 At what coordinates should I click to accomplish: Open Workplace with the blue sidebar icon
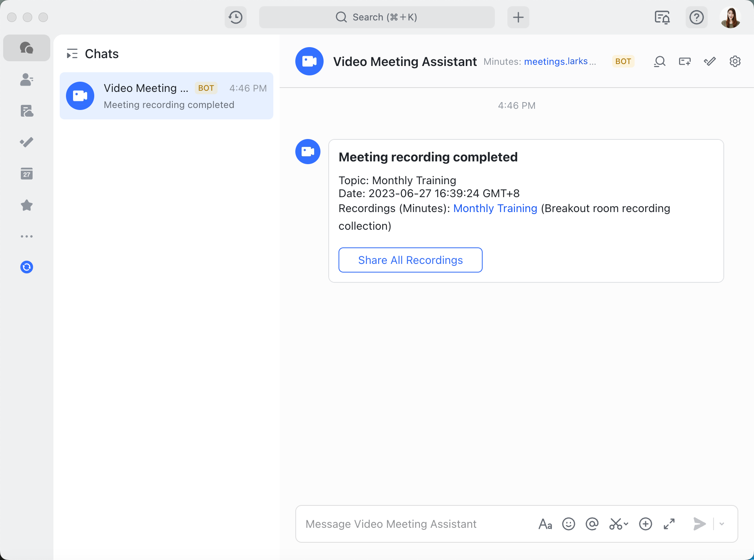26,267
